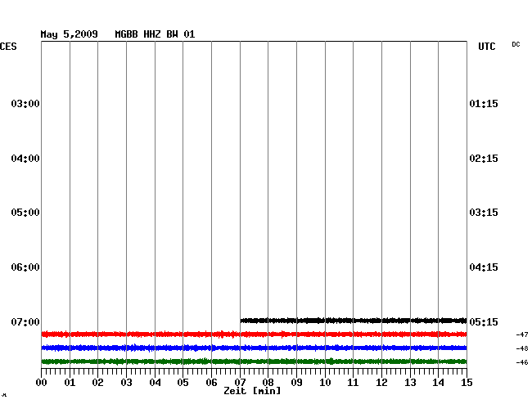Viewport: 532px width, 404px height.
Task: Click the '03:15' UTC time label
Action: 484,213
